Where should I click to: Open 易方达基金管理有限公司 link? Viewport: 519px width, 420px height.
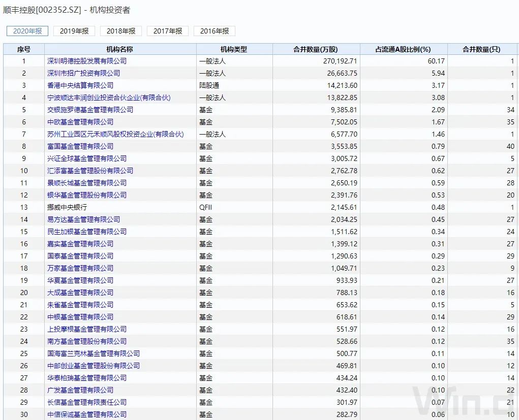83,219
